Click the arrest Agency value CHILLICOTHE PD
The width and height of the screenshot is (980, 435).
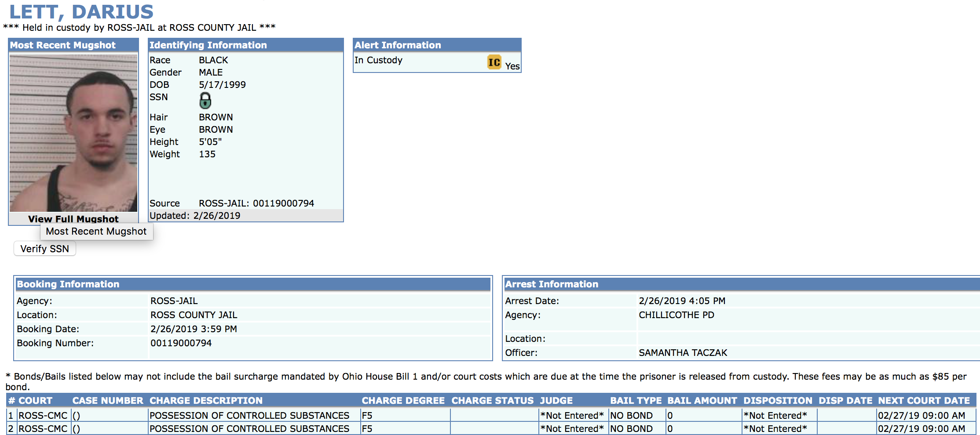click(x=676, y=315)
